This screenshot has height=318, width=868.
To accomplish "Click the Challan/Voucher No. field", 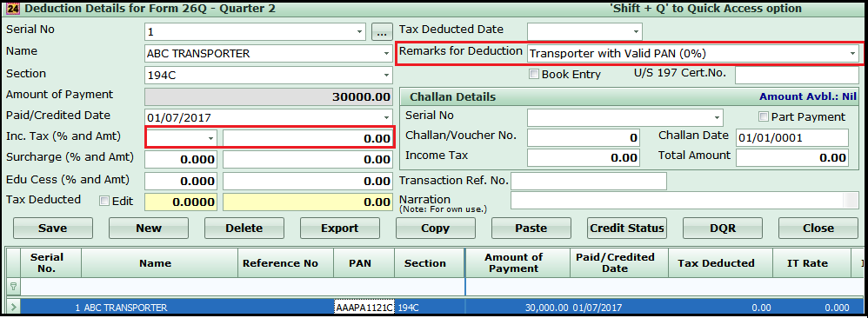I will point(584,137).
